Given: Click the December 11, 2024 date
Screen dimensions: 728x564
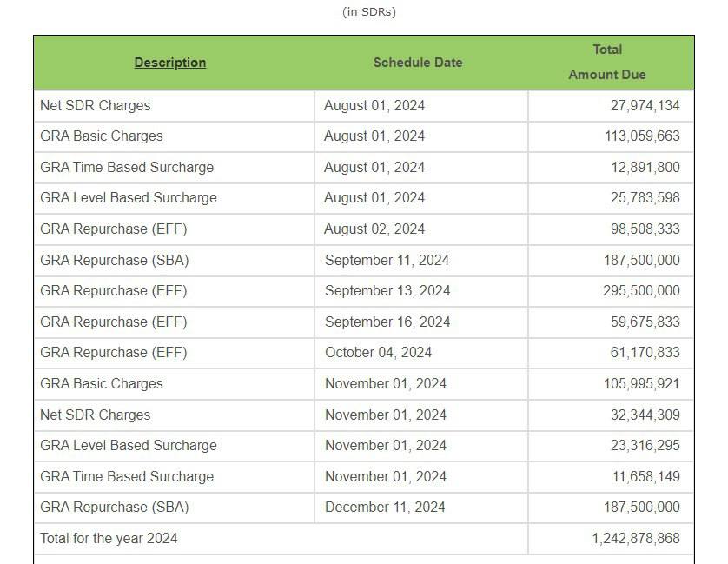Looking at the screenshot, I should point(385,507).
